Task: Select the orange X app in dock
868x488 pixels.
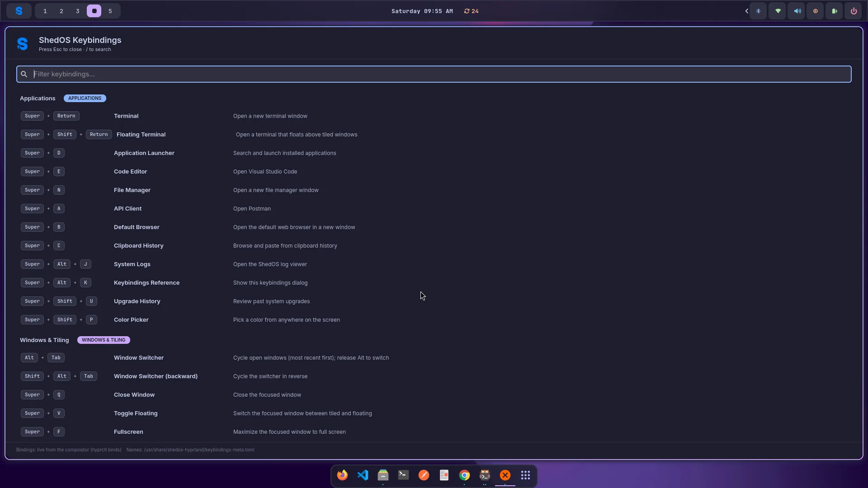Action: point(505,475)
